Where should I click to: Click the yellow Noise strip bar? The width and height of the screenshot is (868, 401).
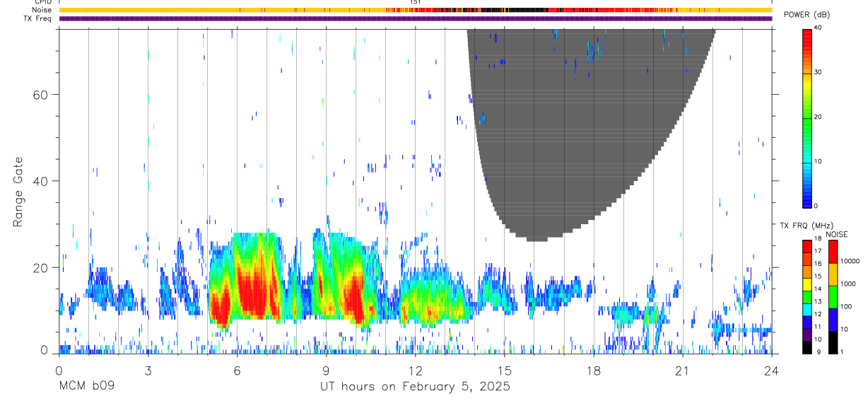(416, 10)
